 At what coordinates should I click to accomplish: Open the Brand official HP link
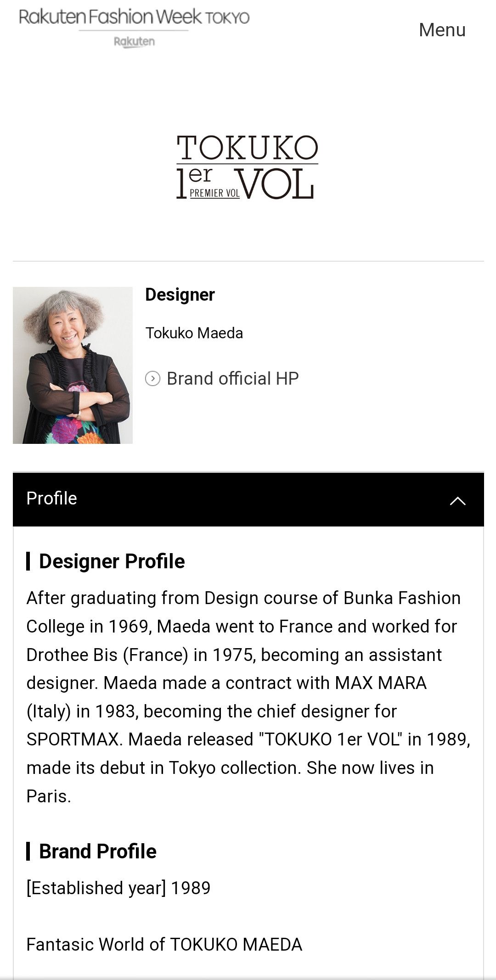(232, 379)
